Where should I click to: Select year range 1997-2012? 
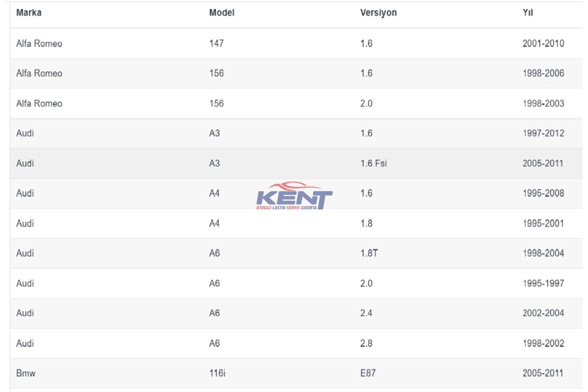click(x=543, y=133)
